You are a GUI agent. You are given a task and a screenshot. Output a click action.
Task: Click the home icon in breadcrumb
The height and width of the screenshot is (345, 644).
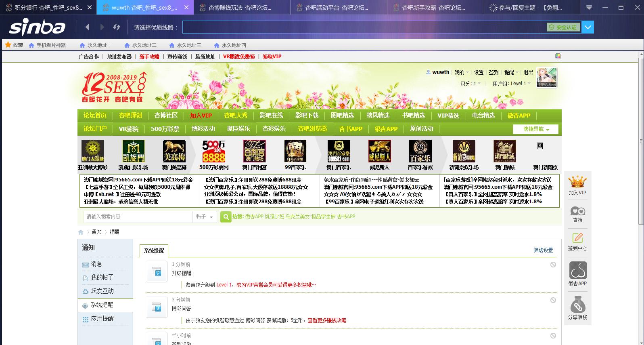[81, 232]
